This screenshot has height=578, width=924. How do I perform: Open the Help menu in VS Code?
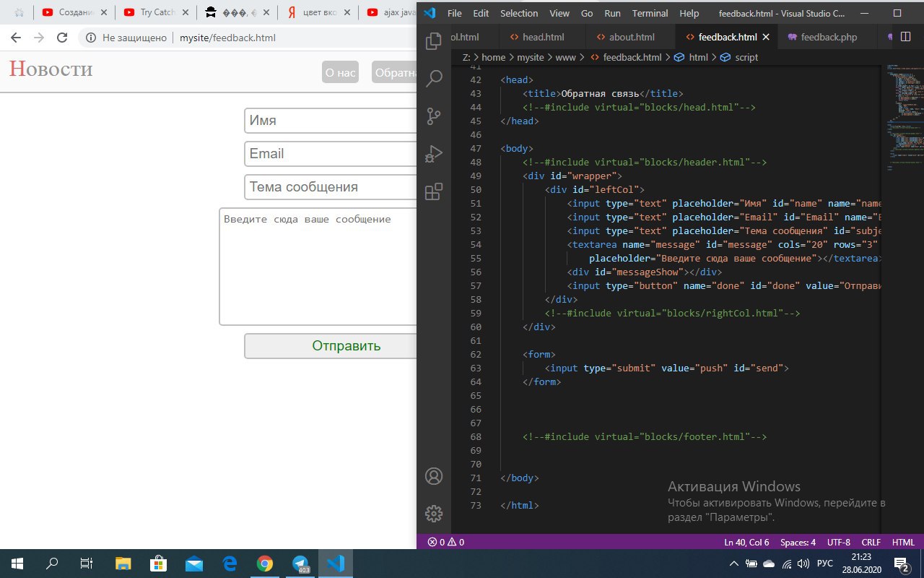(x=689, y=13)
